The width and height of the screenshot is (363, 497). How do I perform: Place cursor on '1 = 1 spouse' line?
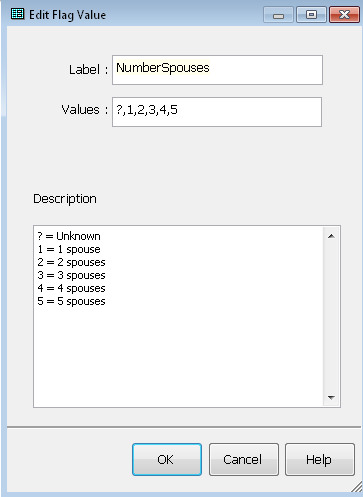[69, 249]
